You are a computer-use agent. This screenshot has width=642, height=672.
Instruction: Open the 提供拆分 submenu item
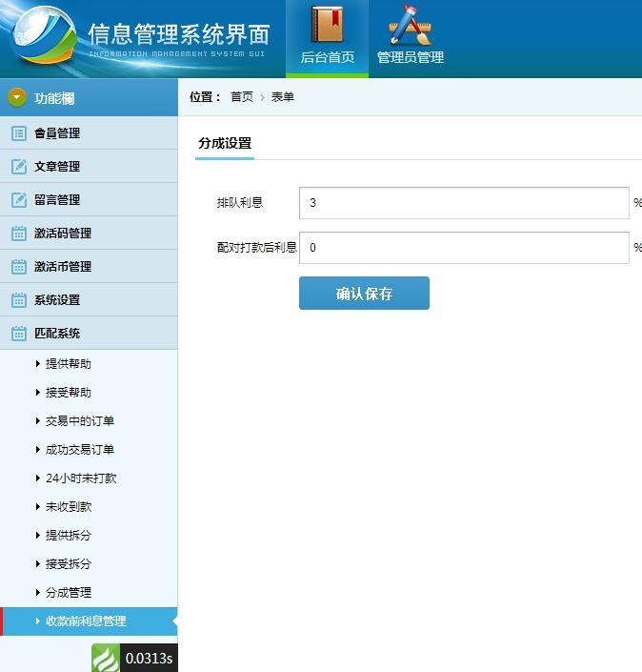tap(69, 536)
